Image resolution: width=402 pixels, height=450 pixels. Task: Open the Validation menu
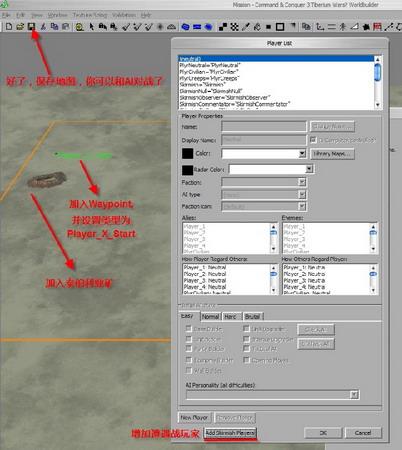coord(124,15)
